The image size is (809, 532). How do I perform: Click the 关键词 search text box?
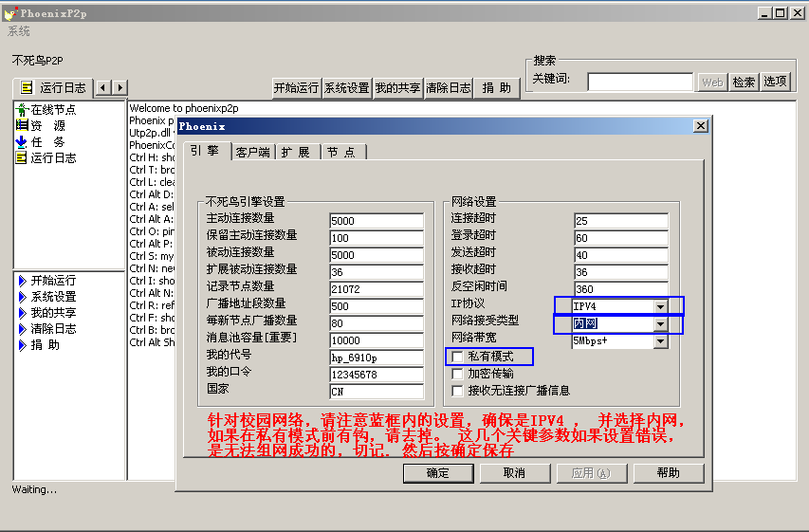click(x=639, y=83)
